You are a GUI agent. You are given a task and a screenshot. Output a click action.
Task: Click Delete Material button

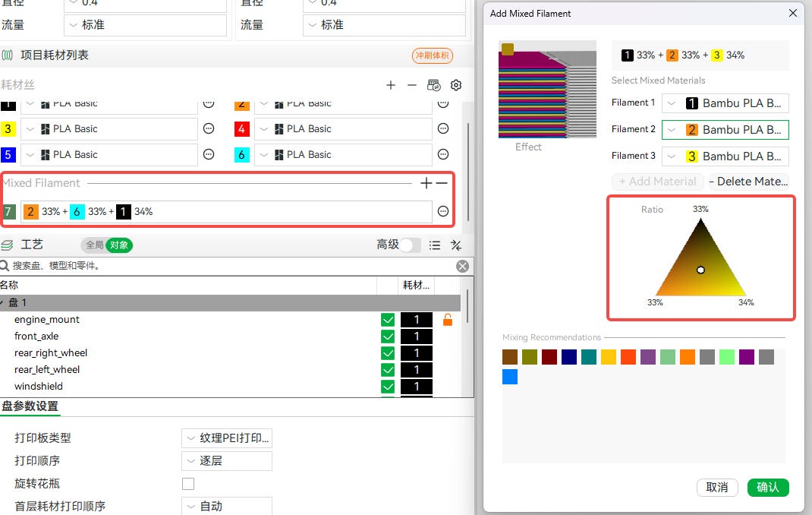[x=748, y=182]
